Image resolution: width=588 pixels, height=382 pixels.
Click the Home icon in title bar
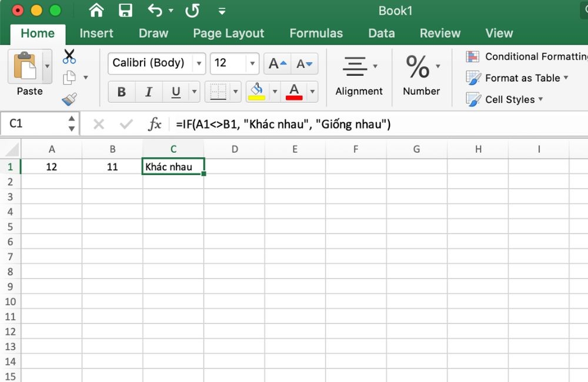coord(96,11)
